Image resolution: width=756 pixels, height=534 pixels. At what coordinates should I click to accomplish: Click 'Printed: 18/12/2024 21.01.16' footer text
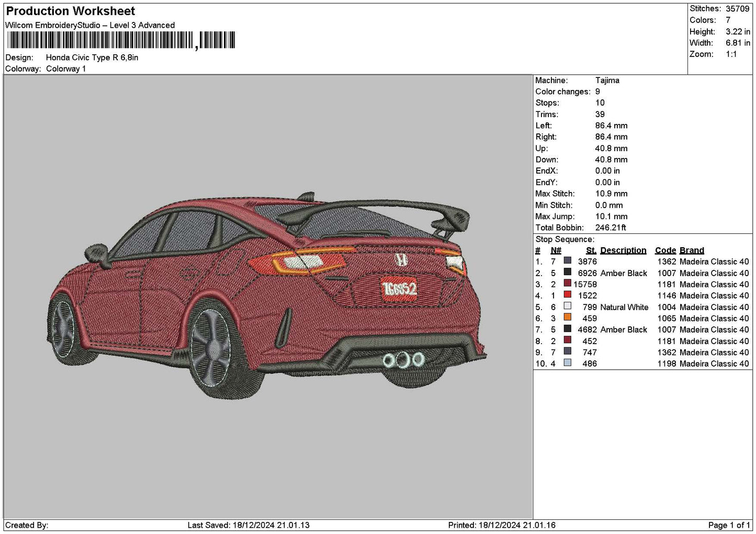click(502, 525)
